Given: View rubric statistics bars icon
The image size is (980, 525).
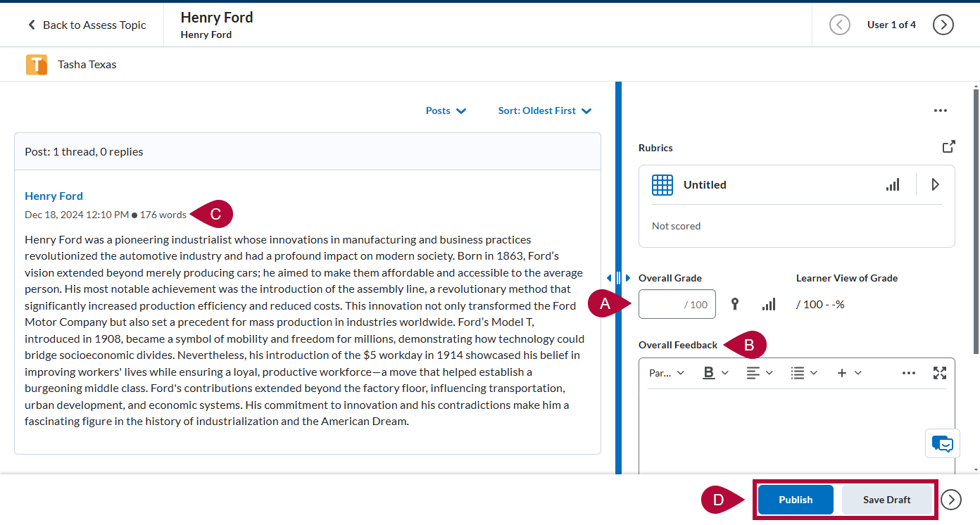Looking at the screenshot, I should 893,184.
